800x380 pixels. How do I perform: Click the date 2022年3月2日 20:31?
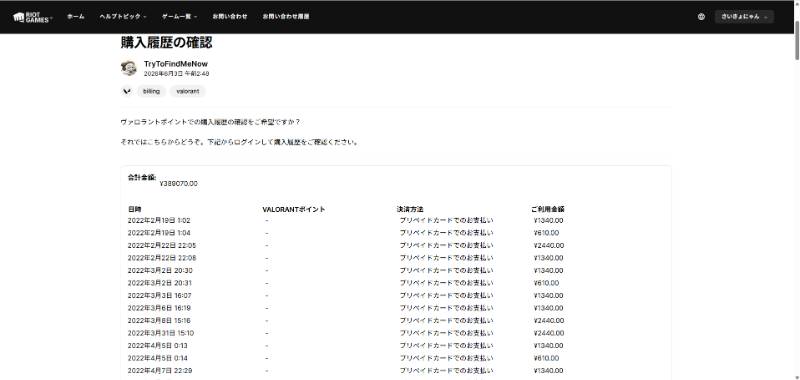[x=160, y=283]
